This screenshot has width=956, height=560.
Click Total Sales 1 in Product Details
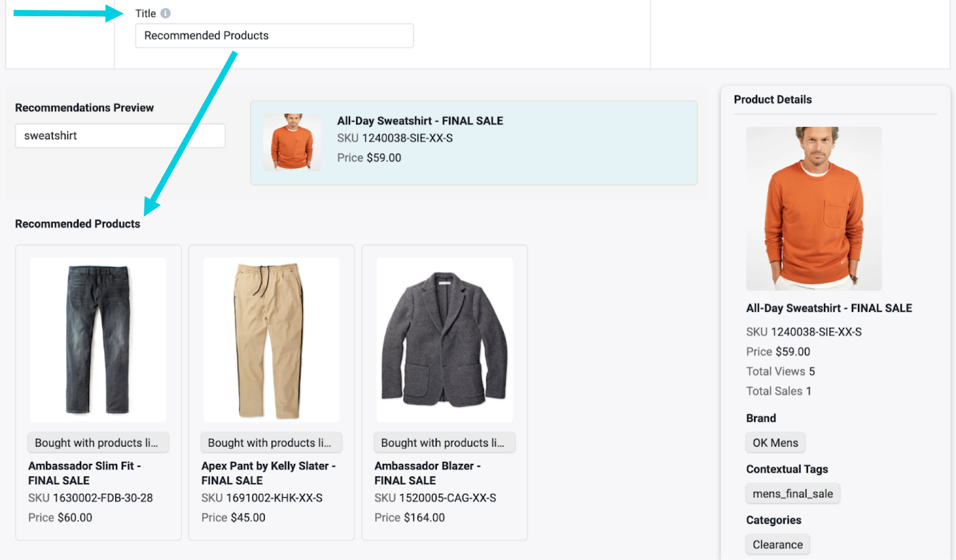[779, 390]
